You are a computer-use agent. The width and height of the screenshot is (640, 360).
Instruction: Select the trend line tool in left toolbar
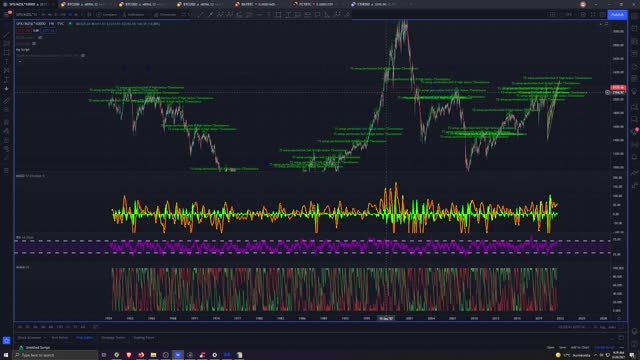(6, 35)
